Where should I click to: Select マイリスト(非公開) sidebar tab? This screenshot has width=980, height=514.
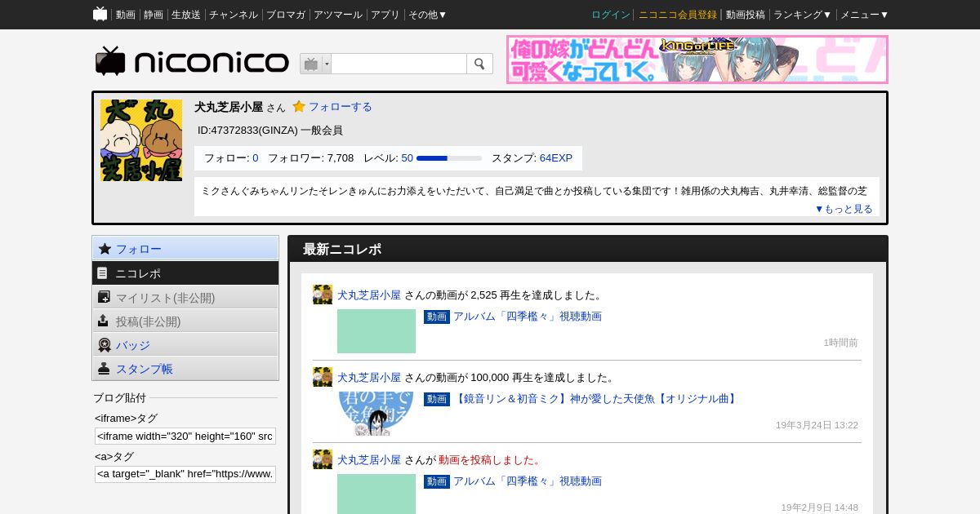tap(185, 297)
